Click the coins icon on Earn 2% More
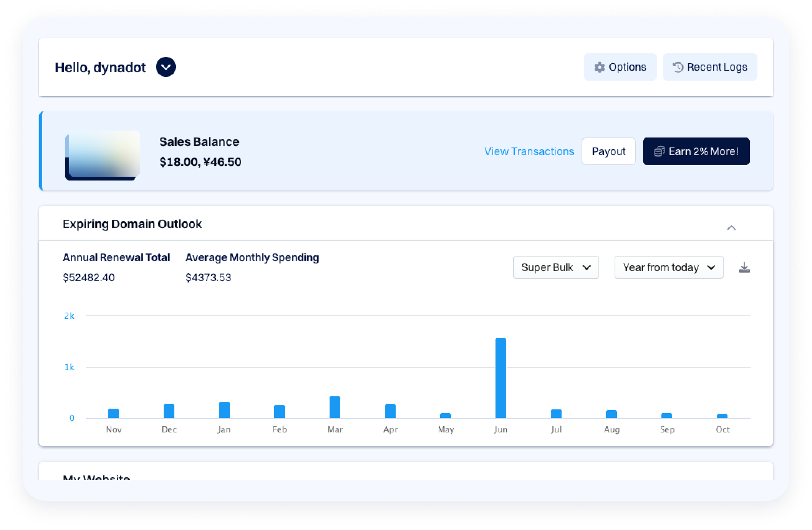Viewport: 812px width, 530px height. [659, 151]
